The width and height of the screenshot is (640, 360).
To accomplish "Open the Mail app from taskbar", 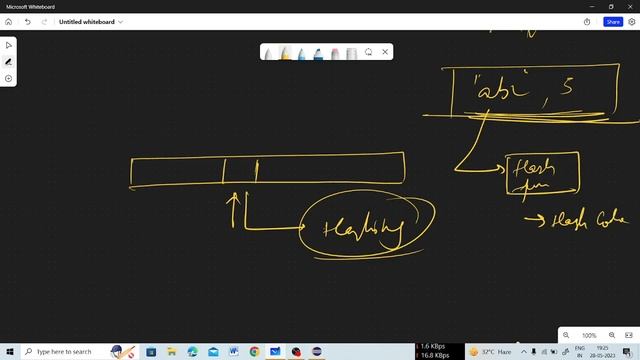I will pyautogui.click(x=213, y=351).
